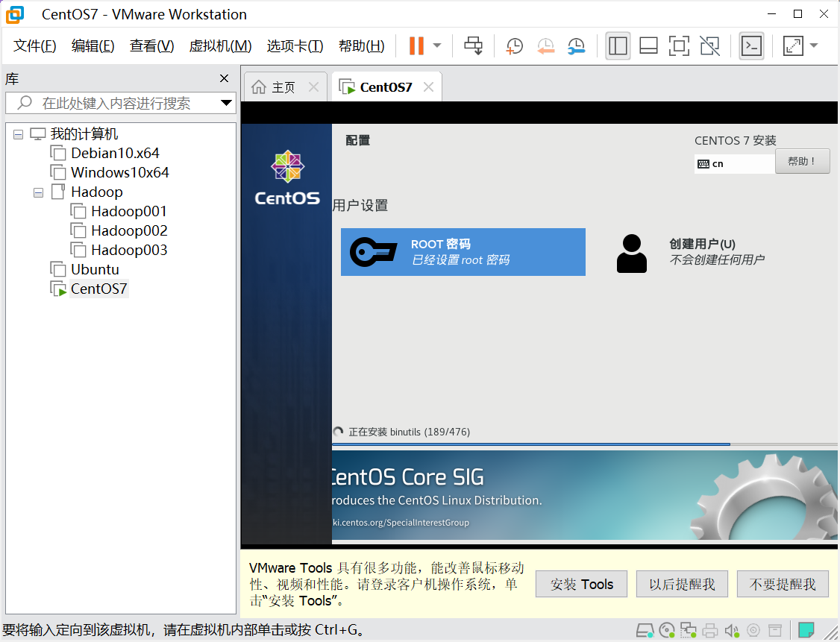
Task: Open the 帮助(H) menu
Action: click(x=362, y=46)
